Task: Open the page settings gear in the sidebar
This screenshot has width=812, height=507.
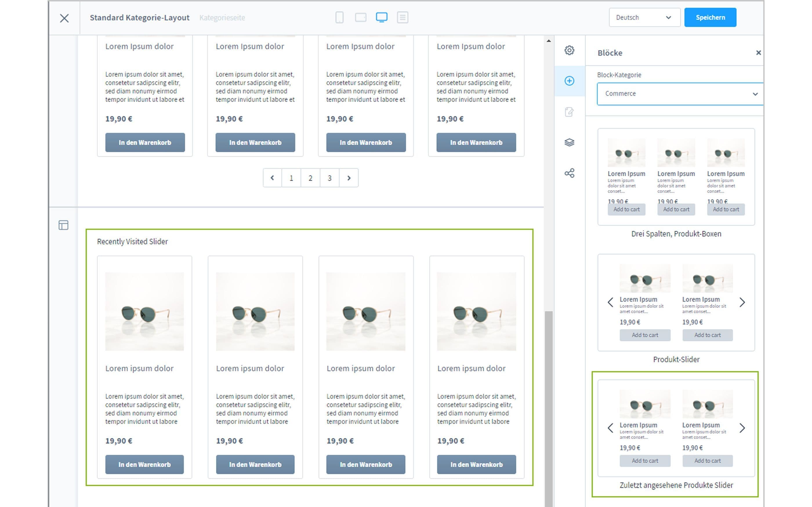Action: [x=569, y=50]
